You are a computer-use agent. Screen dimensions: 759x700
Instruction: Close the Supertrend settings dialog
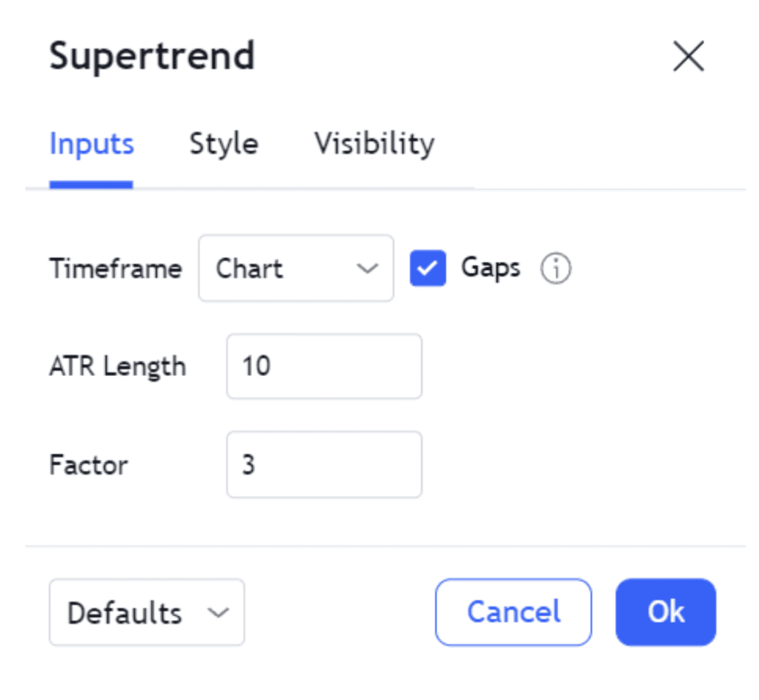(x=688, y=56)
